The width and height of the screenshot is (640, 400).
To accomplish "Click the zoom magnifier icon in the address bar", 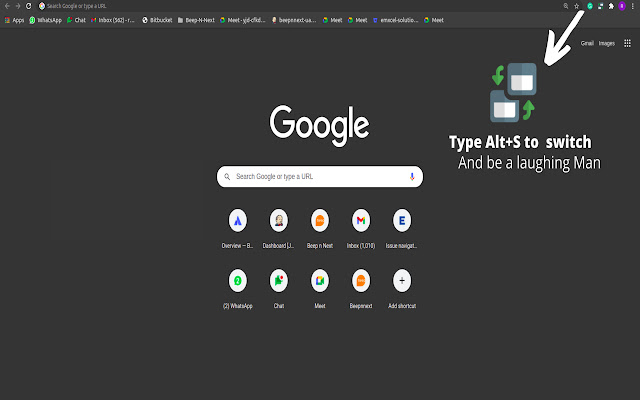I will [566, 6].
